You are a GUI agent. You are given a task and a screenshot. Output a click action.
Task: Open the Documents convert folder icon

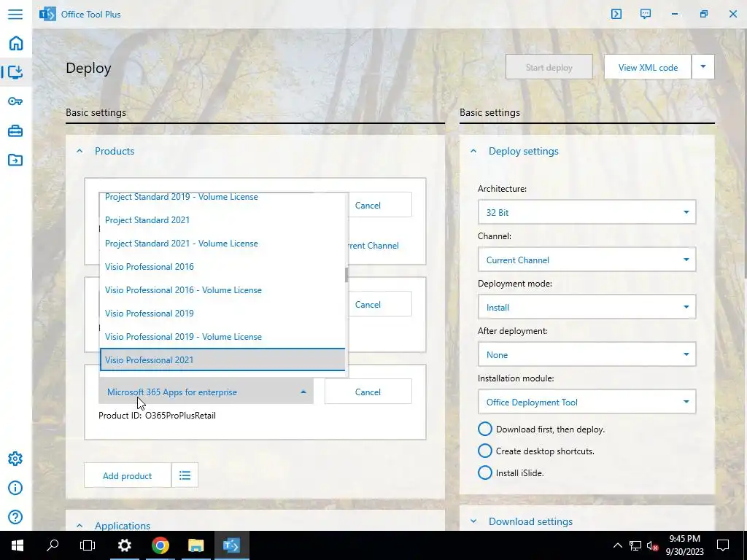[x=15, y=160]
